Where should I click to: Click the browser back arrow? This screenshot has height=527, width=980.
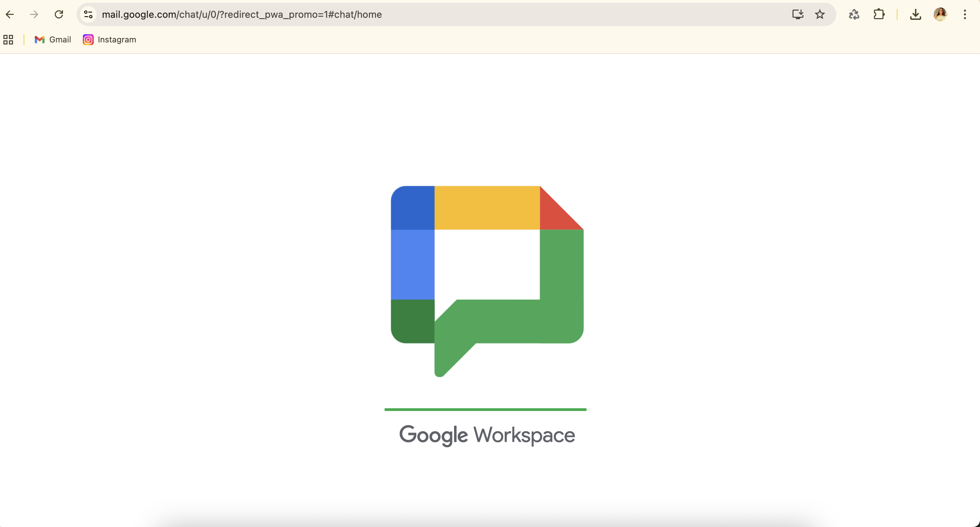(x=10, y=14)
